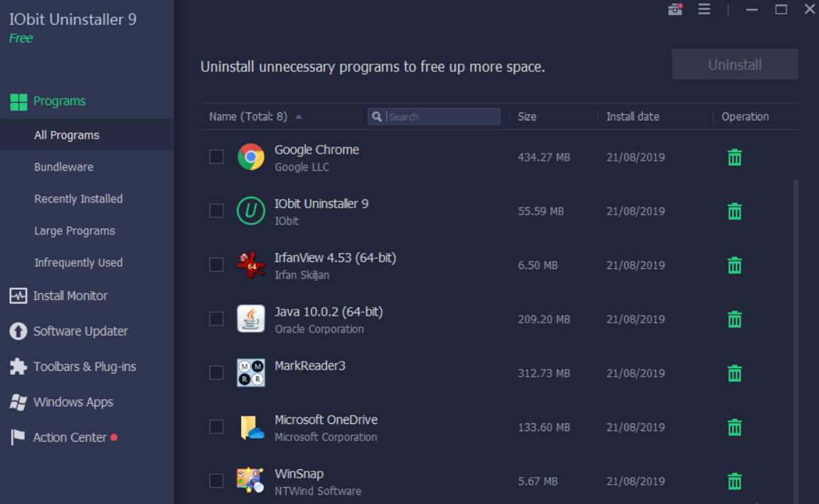Click the Action Center red notification dot
This screenshot has height=504, width=819.
point(114,437)
